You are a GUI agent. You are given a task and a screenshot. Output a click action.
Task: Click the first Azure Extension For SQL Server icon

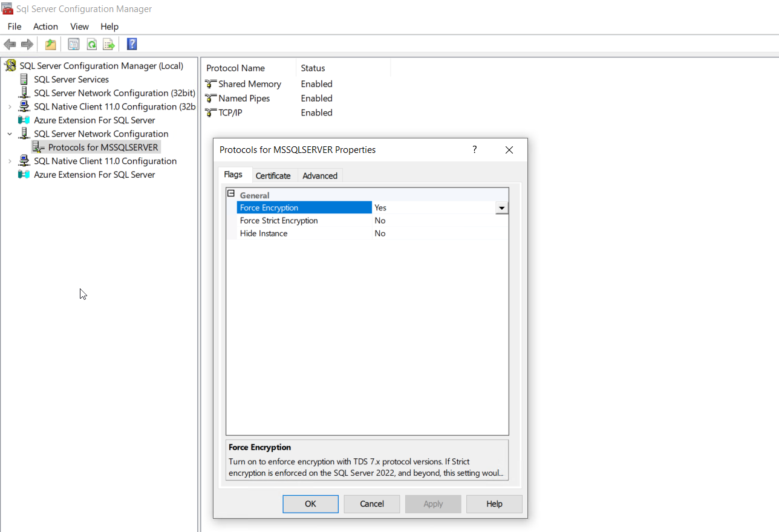tap(24, 120)
